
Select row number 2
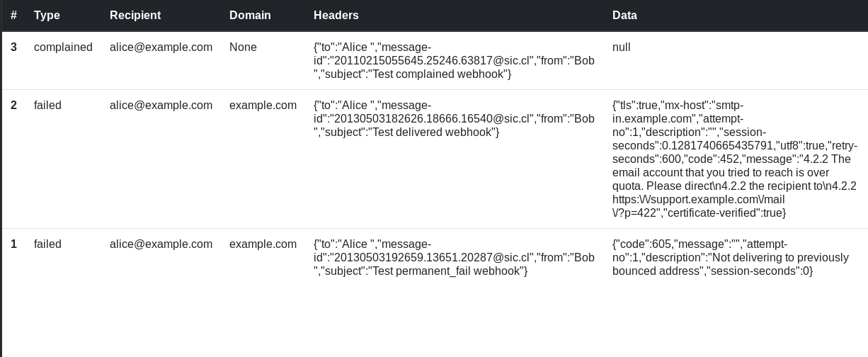point(14,106)
